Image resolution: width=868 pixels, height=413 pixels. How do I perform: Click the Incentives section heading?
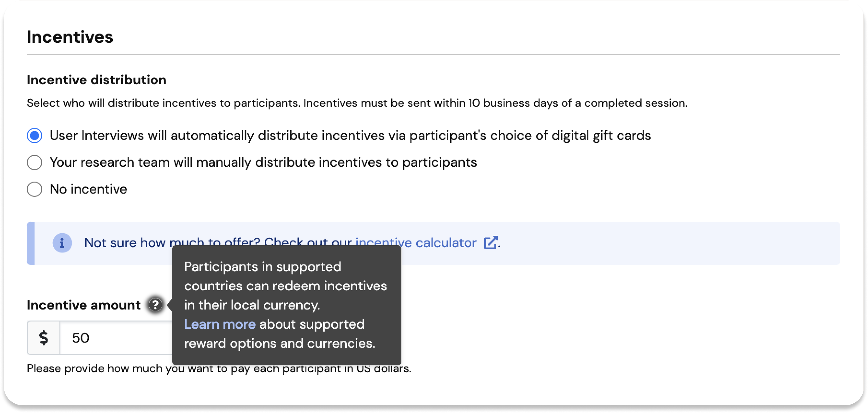(x=70, y=37)
